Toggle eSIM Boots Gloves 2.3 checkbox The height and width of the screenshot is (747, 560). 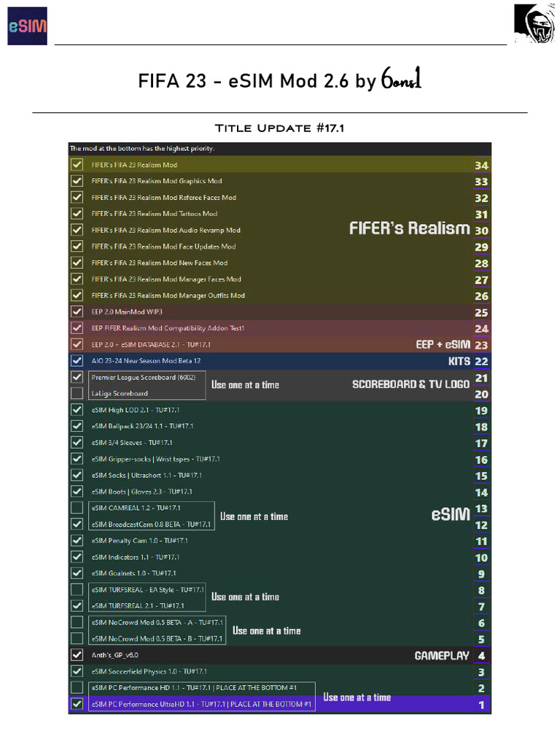pyautogui.click(x=77, y=492)
